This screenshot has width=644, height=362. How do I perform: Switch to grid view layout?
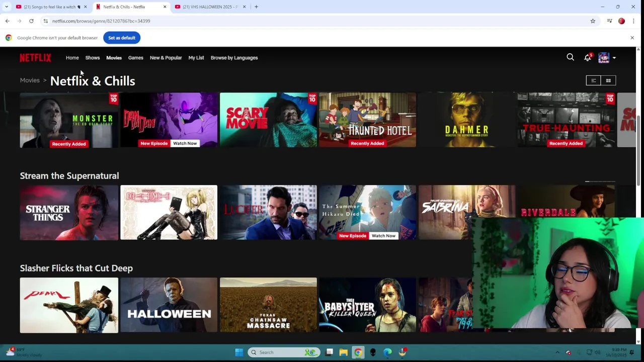pyautogui.click(x=608, y=80)
